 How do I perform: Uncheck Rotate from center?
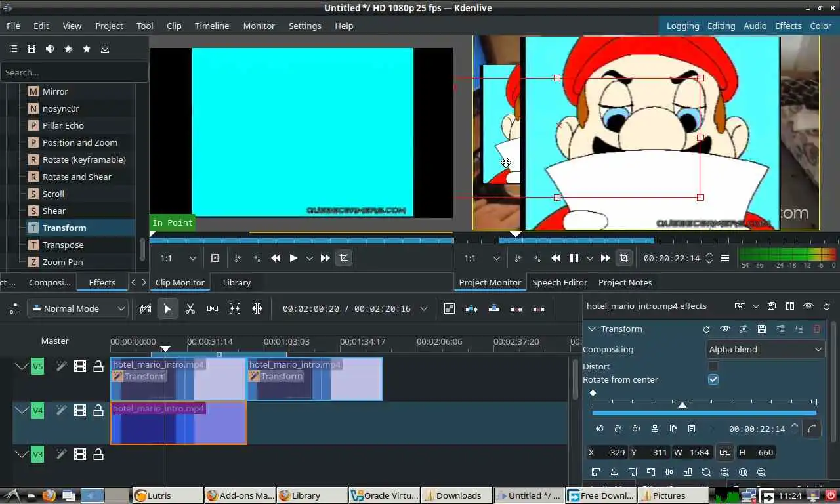point(713,379)
